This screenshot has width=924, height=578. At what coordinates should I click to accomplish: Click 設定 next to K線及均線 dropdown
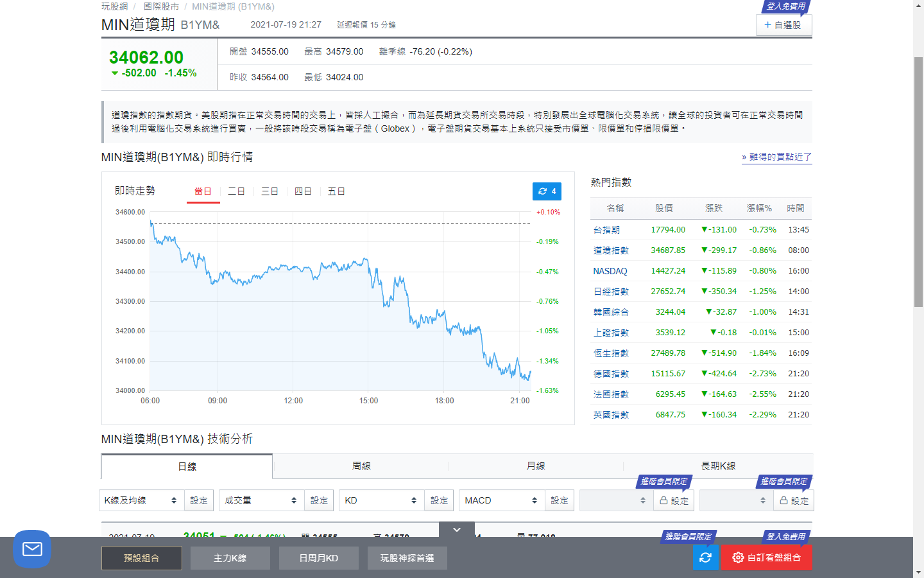point(199,500)
